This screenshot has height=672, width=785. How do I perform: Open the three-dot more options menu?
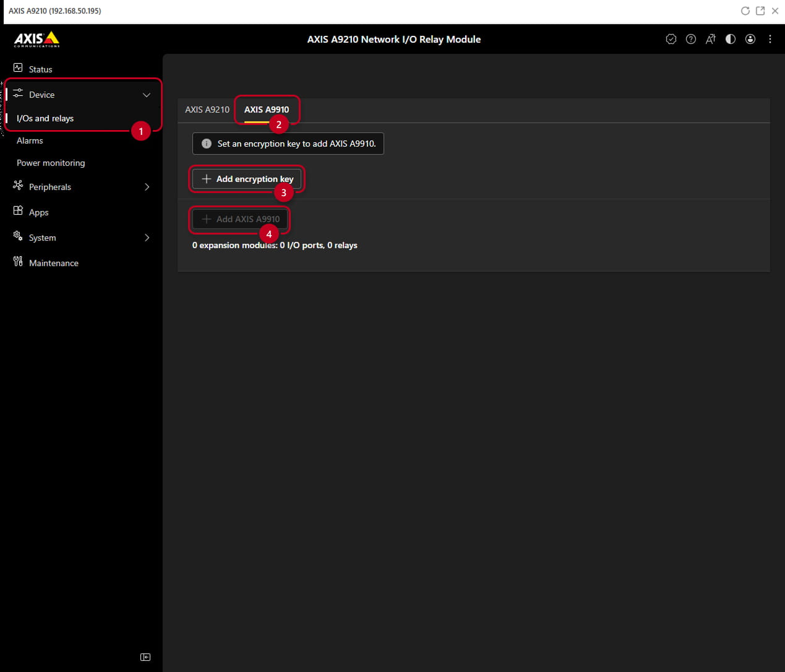click(x=770, y=39)
